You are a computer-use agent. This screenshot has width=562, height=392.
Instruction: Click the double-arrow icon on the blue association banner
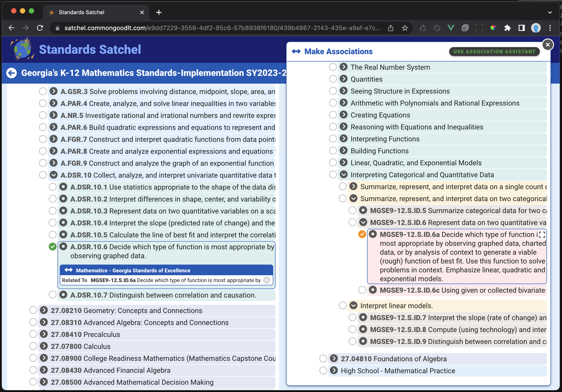[x=68, y=270]
